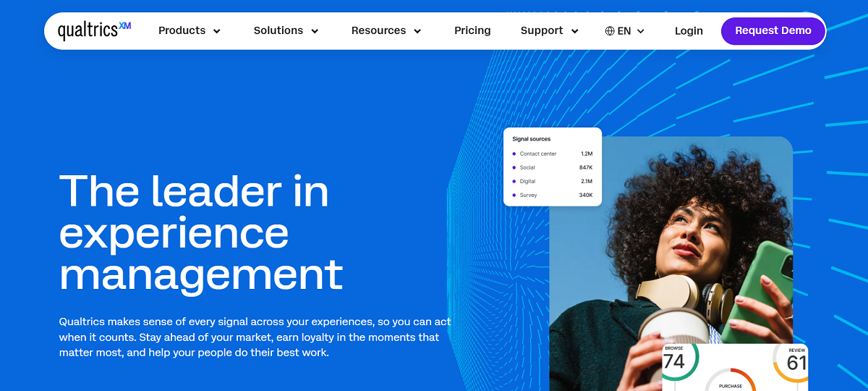The width and height of the screenshot is (868, 391).
Task: Open the EN language selector
Action: pyautogui.click(x=625, y=31)
